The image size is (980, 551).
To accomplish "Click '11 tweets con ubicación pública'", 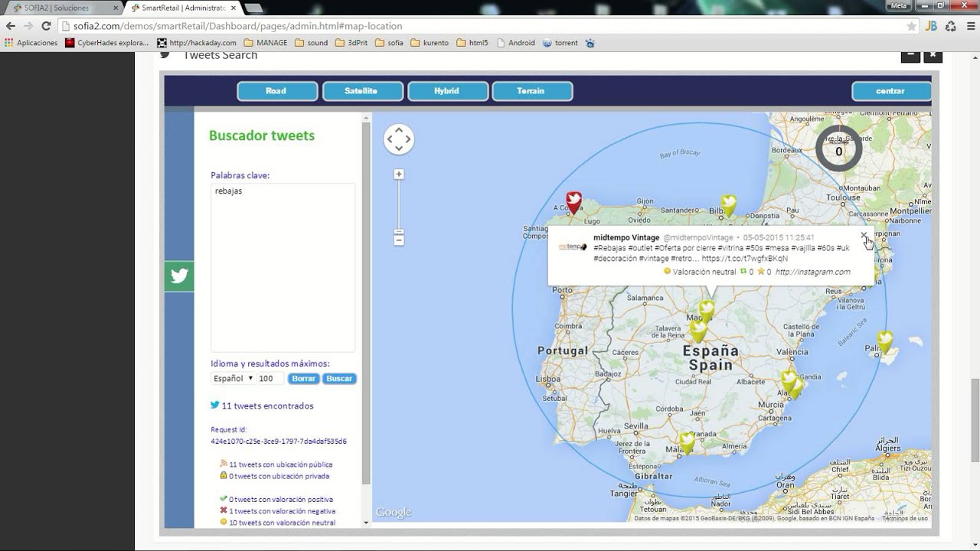I will click(x=280, y=465).
